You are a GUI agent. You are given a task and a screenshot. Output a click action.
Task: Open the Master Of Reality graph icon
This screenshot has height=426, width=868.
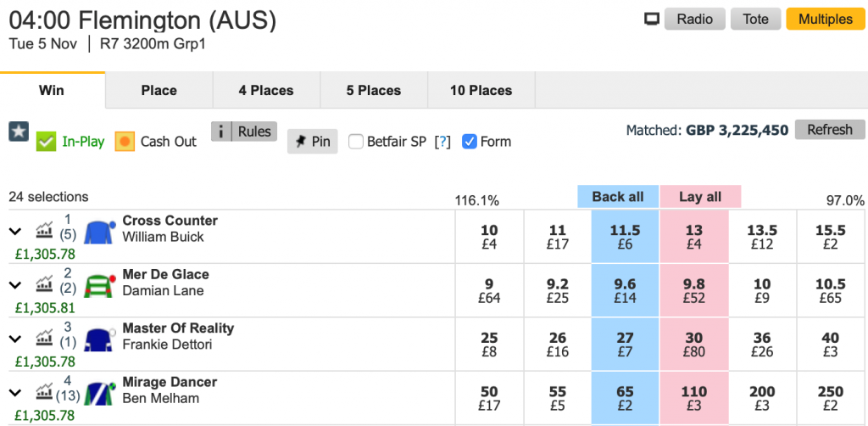[x=44, y=336]
